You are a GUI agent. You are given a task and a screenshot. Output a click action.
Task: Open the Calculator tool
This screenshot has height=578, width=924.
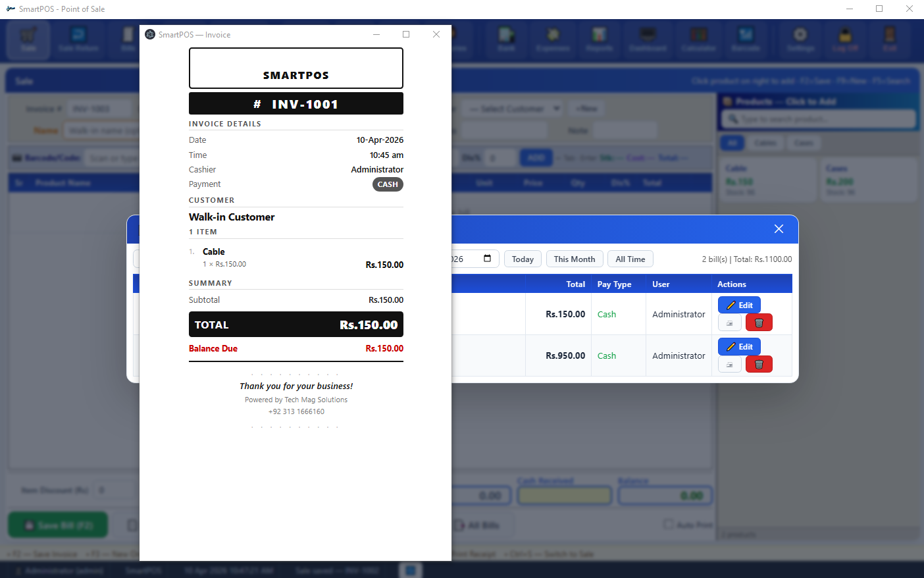click(698, 39)
